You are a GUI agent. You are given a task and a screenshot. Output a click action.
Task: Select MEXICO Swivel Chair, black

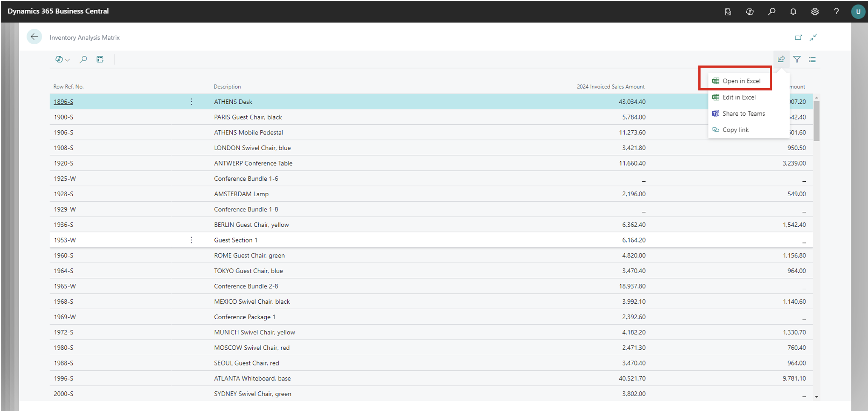coord(252,302)
